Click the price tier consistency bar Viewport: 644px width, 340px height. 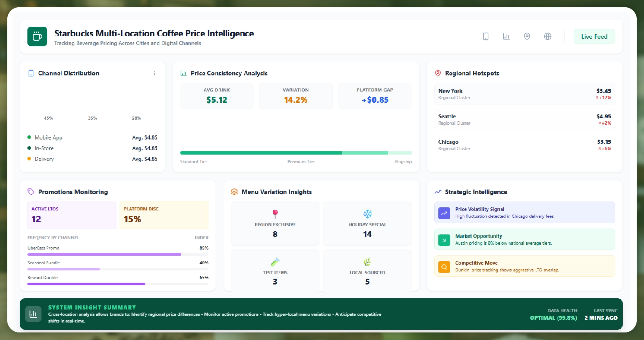pos(295,153)
